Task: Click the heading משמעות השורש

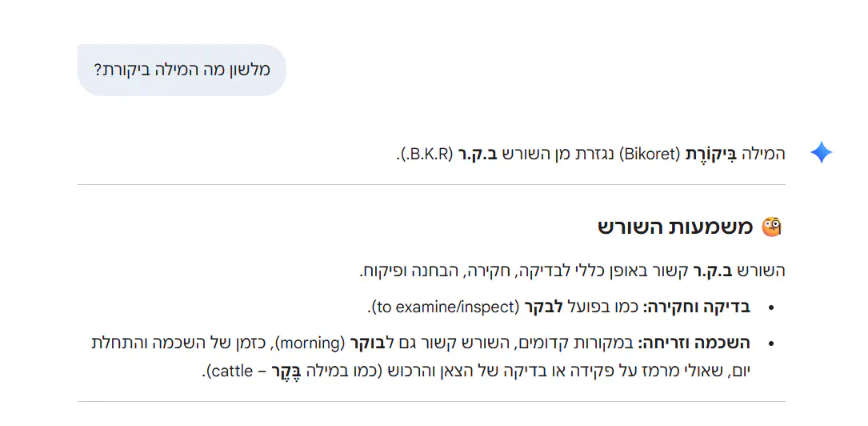Action: click(x=675, y=227)
